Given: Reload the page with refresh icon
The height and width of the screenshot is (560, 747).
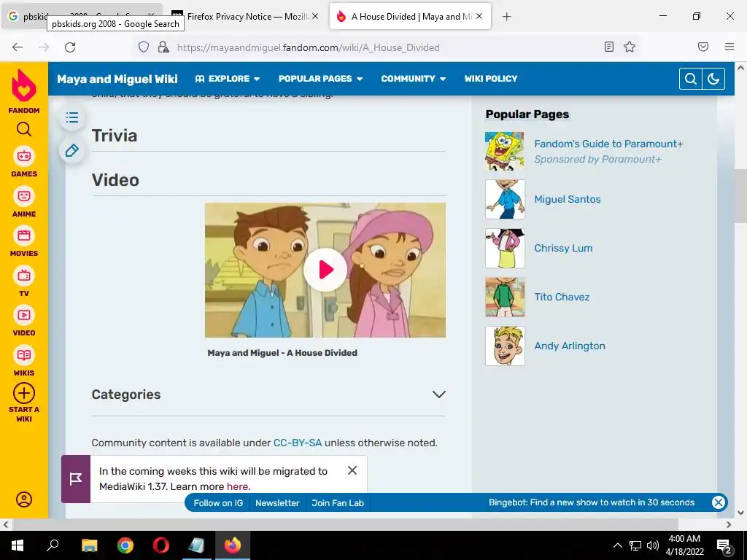Looking at the screenshot, I should coord(70,47).
